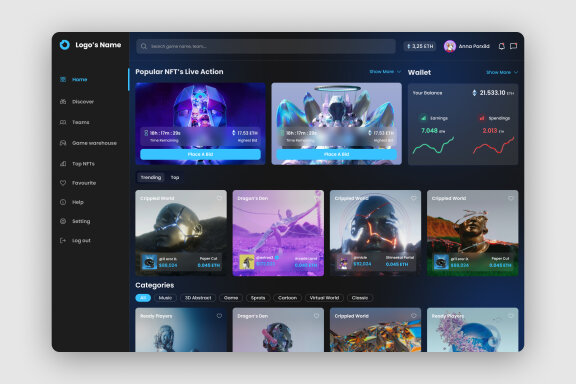Click 17.53 ETH on the purple mask card
This screenshot has height=384, width=576.
click(x=247, y=133)
